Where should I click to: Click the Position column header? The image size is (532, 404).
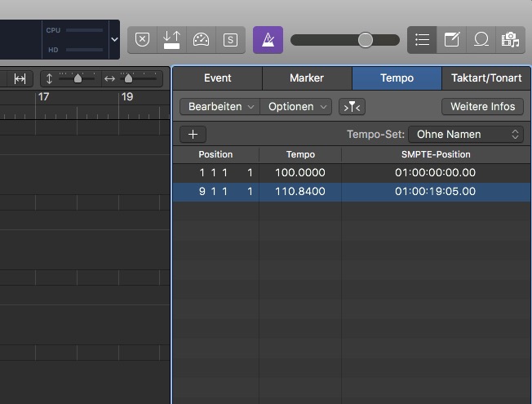pos(215,154)
